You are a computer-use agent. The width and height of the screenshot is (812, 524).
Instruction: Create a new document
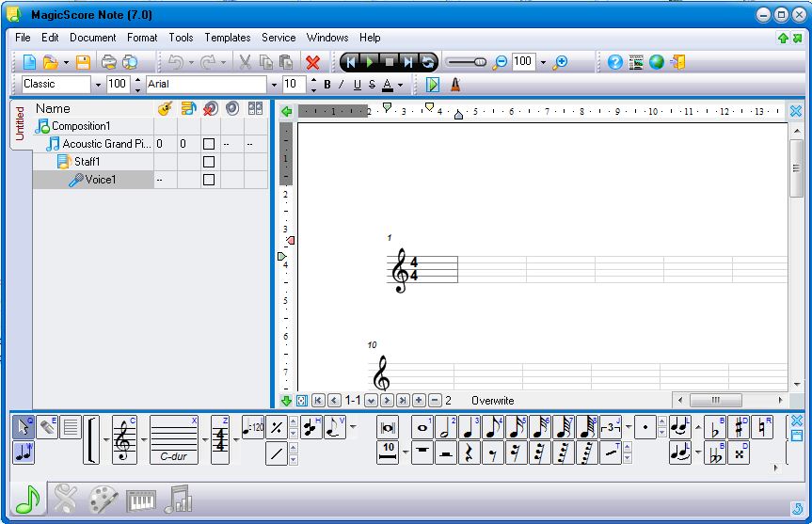[29, 62]
